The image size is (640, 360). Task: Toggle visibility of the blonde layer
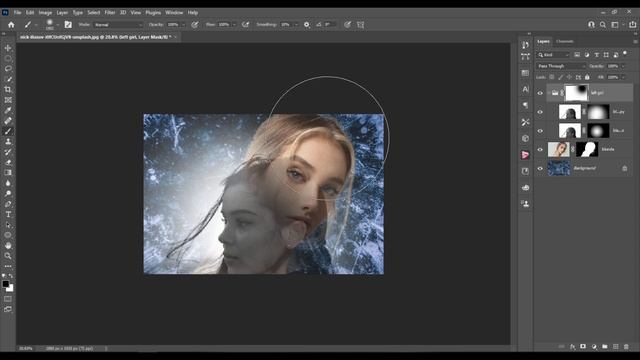click(540, 149)
